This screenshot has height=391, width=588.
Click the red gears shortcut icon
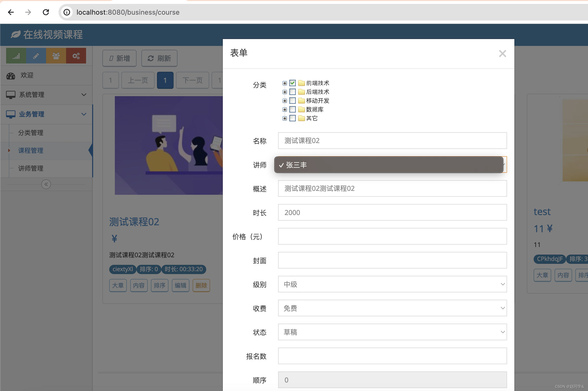point(76,56)
